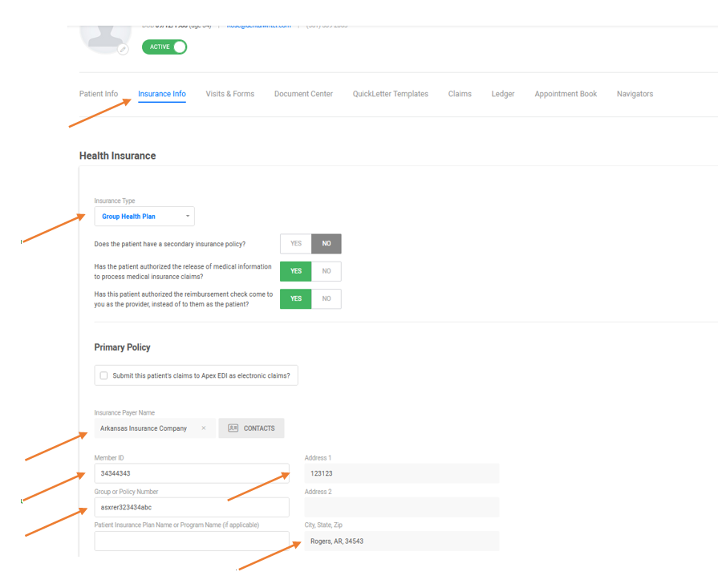Clear the Arkansas Insurance Company payer
Image resolution: width=718 pixels, height=588 pixels.
click(204, 428)
